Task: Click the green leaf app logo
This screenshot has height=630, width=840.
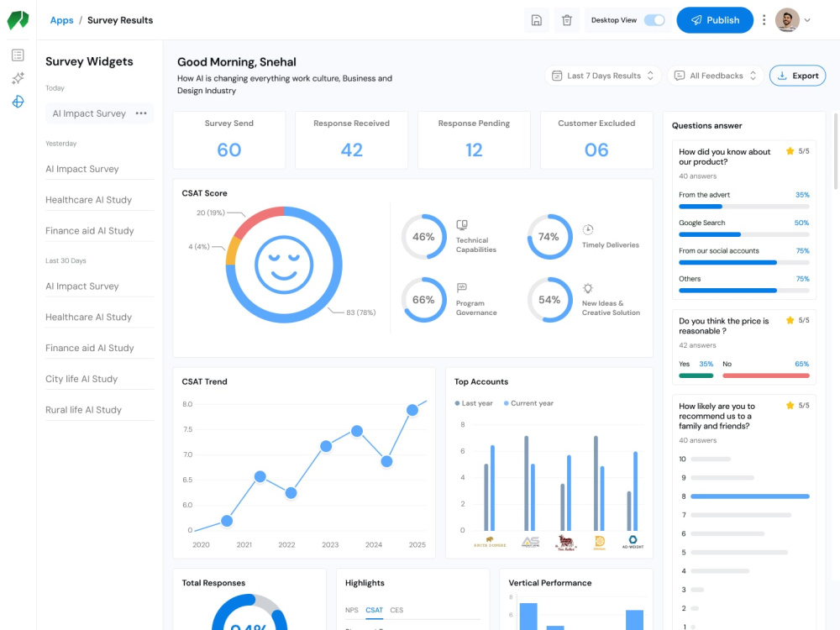Action: click(x=18, y=20)
